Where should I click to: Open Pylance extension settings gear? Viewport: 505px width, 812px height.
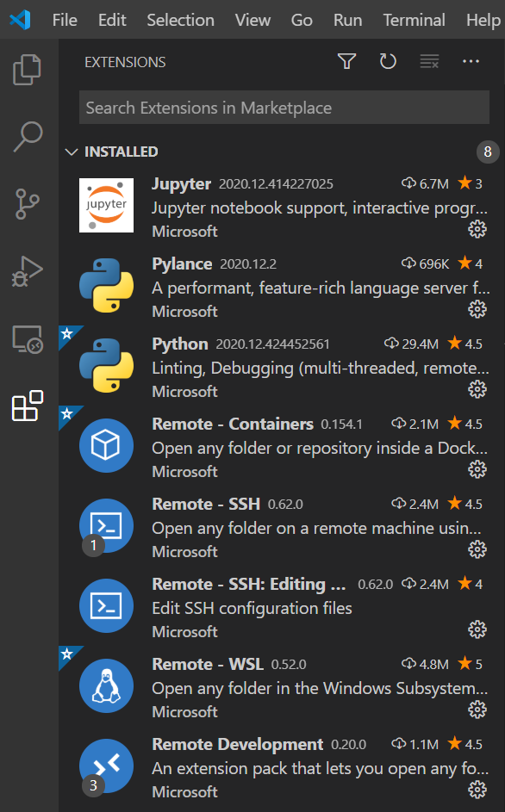click(477, 309)
